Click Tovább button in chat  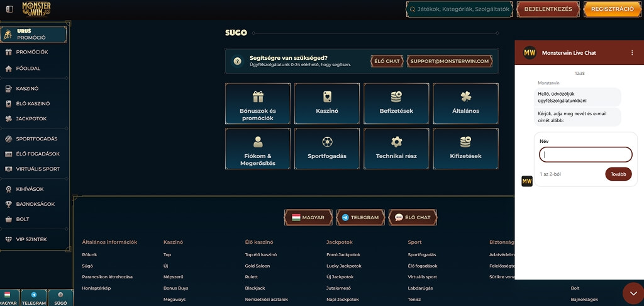618,174
